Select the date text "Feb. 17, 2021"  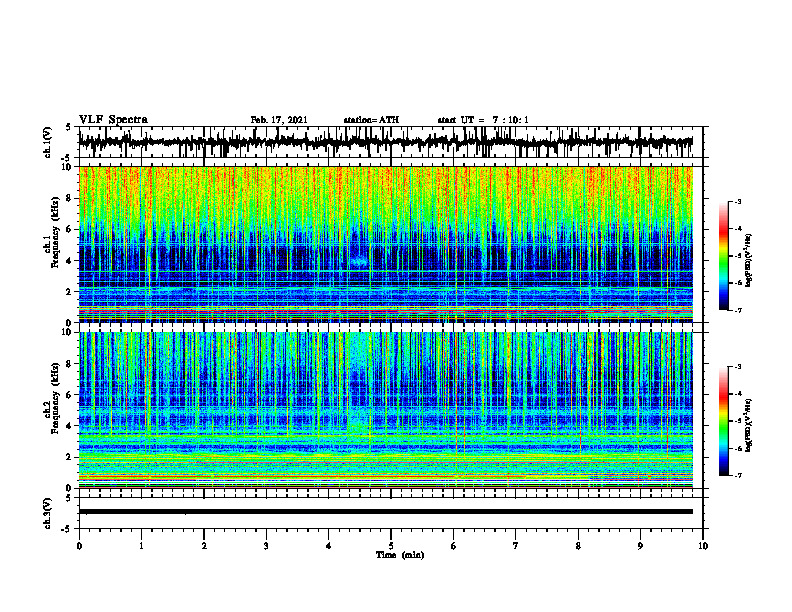point(279,120)
